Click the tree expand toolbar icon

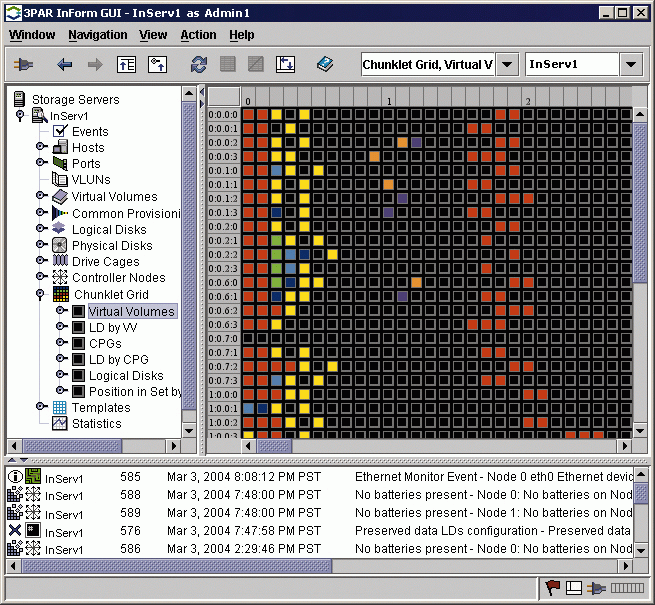(x=126, y=65)
